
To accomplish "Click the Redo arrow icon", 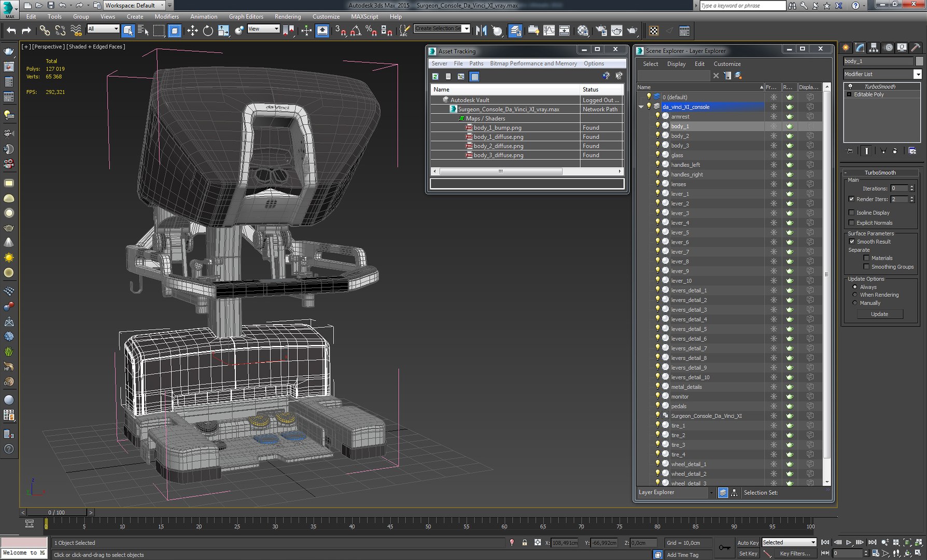I will (x=26, y=31).
